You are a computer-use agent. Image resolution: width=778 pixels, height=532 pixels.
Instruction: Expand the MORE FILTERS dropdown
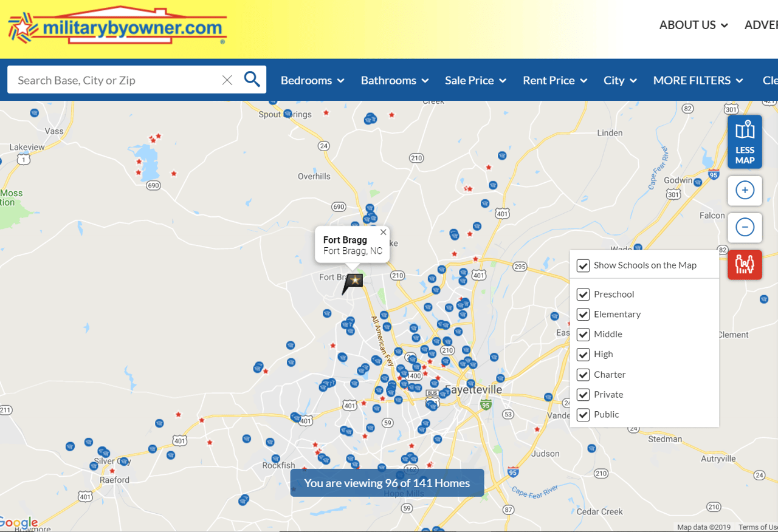point(698,80)
